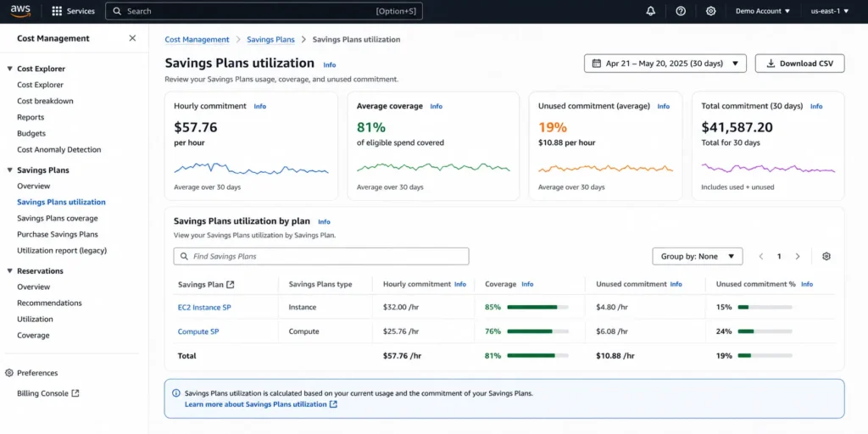Open the Apr 21 – May 20 date range dropdown
Screen dimensions: 868x434
pos(665,64)
